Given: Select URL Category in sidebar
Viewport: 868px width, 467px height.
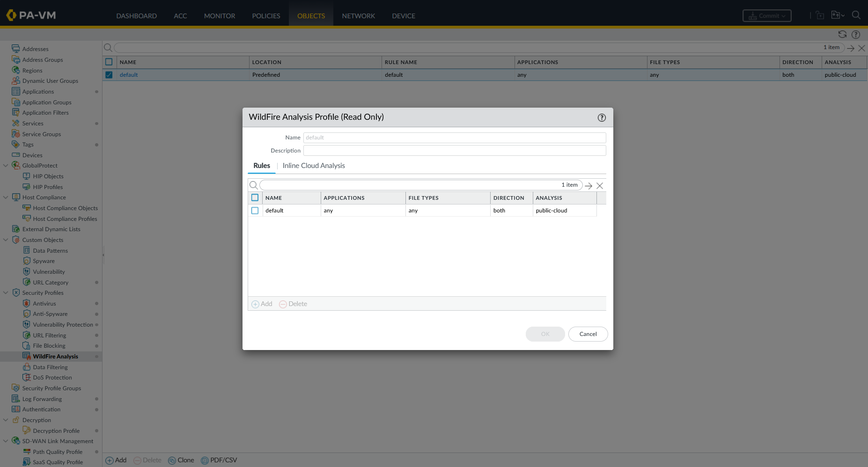Looking at the screenshot, I should (51, 283).
